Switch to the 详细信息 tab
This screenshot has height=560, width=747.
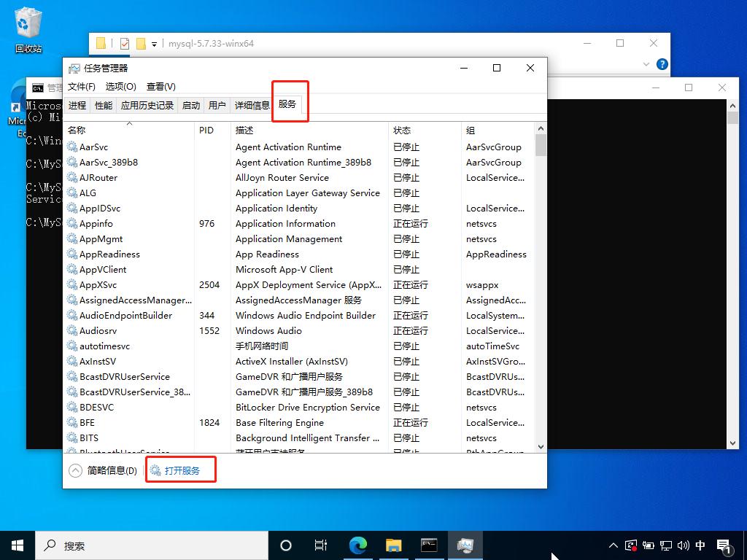coord(252,105)
